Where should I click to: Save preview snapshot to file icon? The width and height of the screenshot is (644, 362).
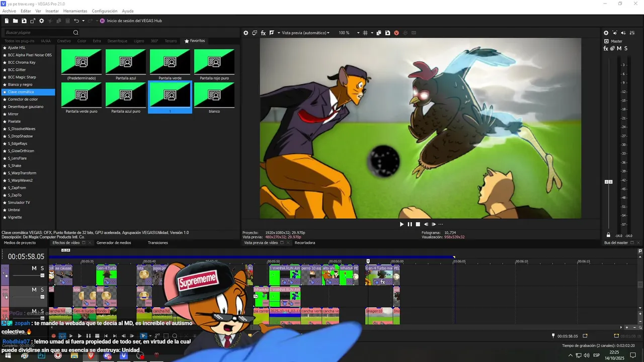pyautogui.click(x=387, y=33)
